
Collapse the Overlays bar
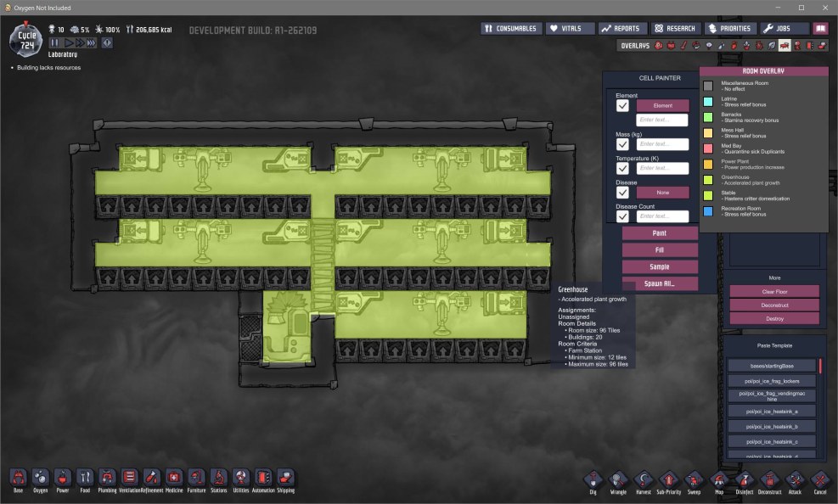tap(635, 46)
